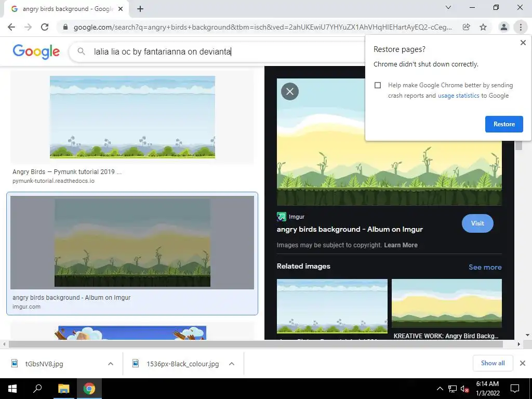Viewport: 532px width, 399px height.
Task: Open downloaded file tGbsNV8.jpg
Action: coord(44,364)
